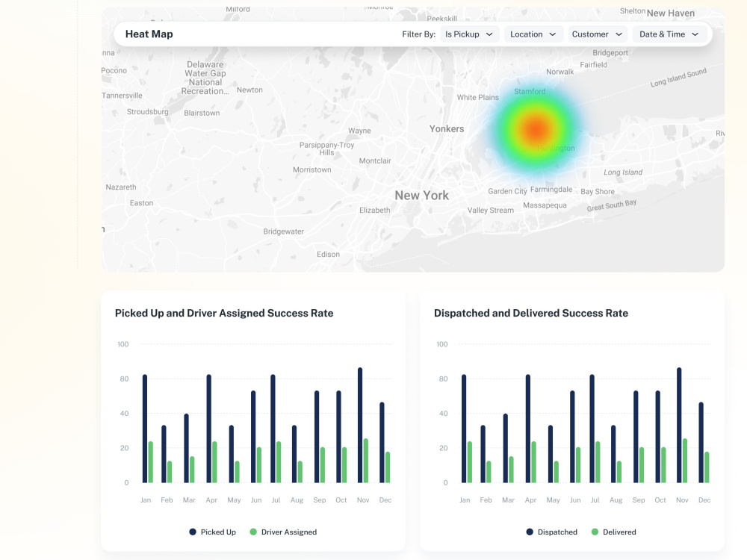
Task: Click the Nov Picked Up bar
Action: click(x=360, y=426)
